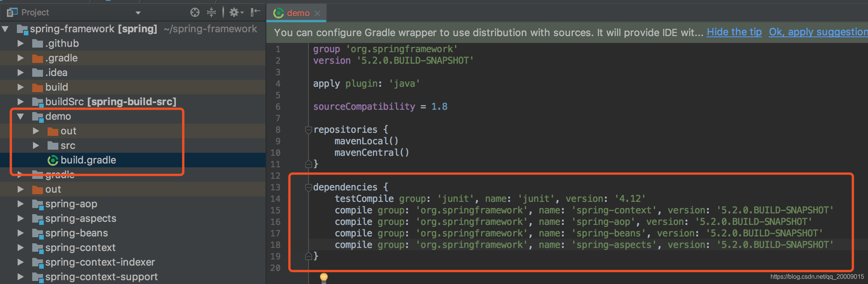The width and height of the screenshot is (868, 284).
Task: Click the apply plugin: 'java' line
Action: pyautogui.click(x=367, y=83)
